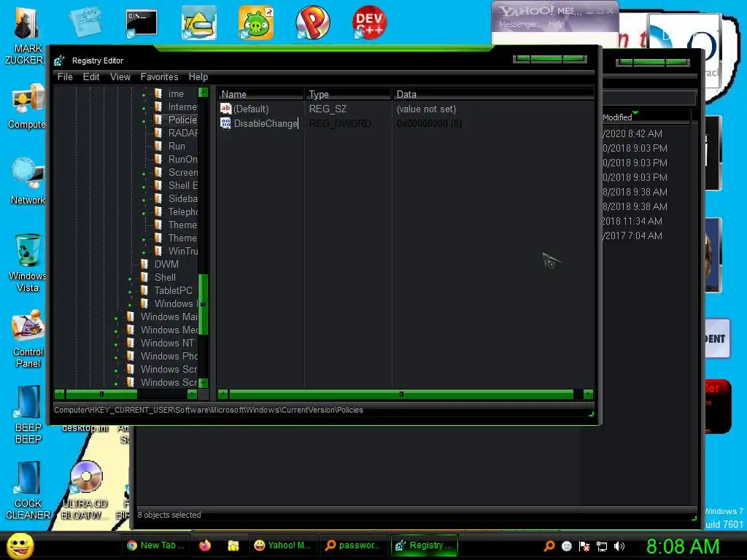This screenshot has width=747, height=560.
Task: Switch to the Yahoo! Messenger taskbar button
Action: click(282, 545)
